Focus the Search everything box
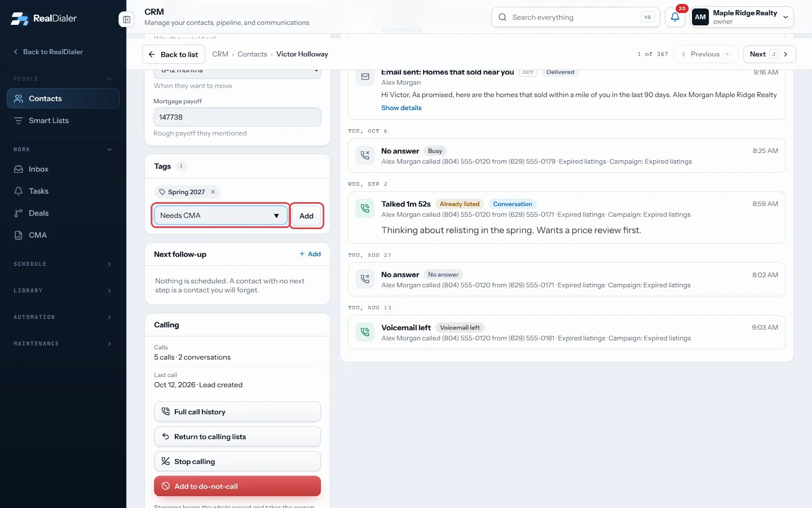The image size is (812, 508). 576,17
